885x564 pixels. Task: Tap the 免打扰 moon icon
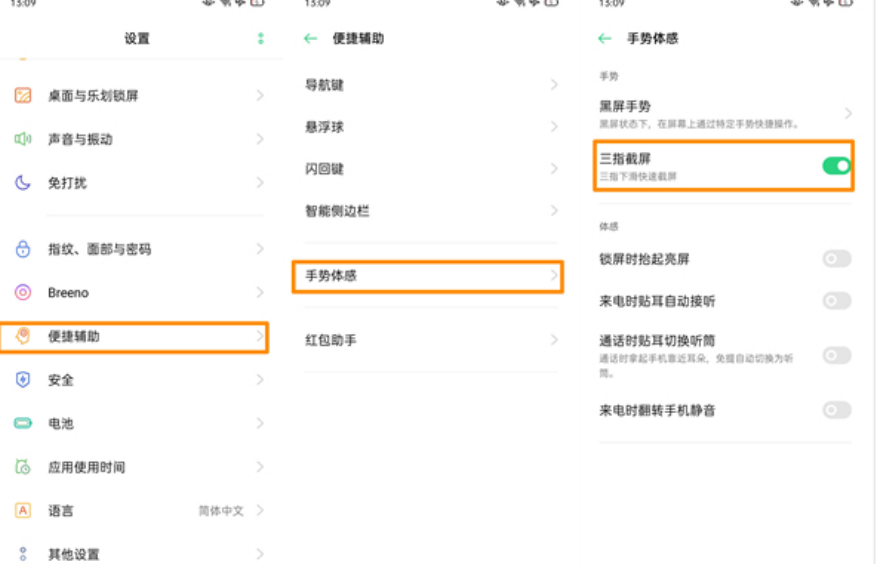[23, 183]
